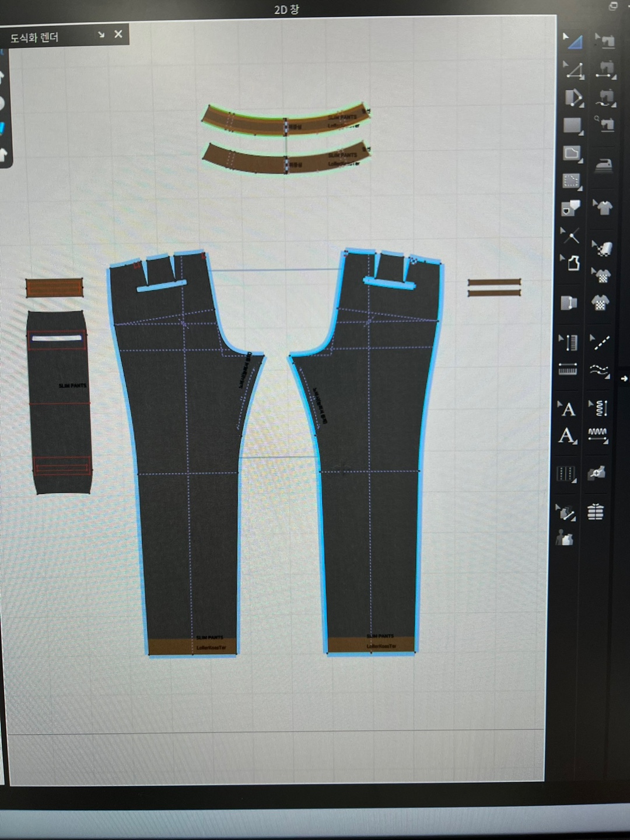Click the trace/dart bodice outline tool
This screenshot has width=630, height=840.
(x=572, y=263)
